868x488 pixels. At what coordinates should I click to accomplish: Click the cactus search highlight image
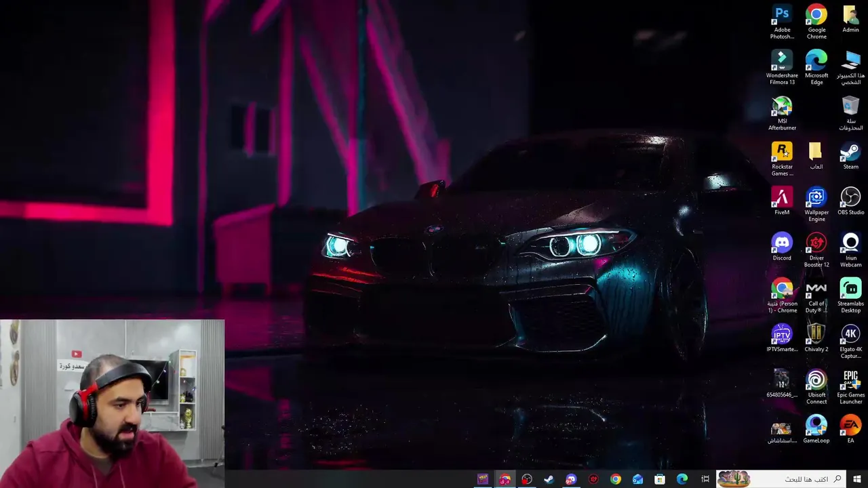tap(734, 479)
